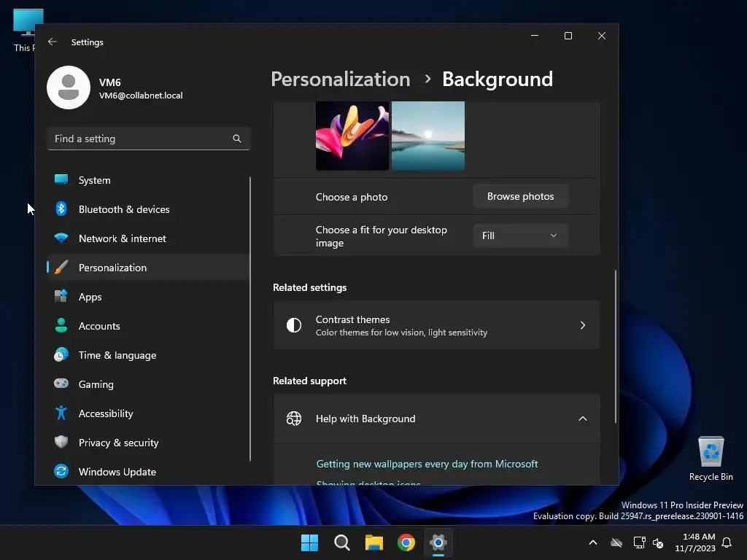Screen dimensions: 747x560
Task: Show hidden tray icons chevron
Action: pos(593,542)
